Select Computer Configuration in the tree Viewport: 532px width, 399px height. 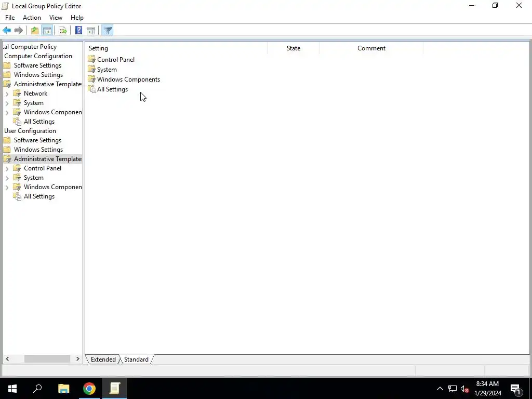click(x=38, y=56)
